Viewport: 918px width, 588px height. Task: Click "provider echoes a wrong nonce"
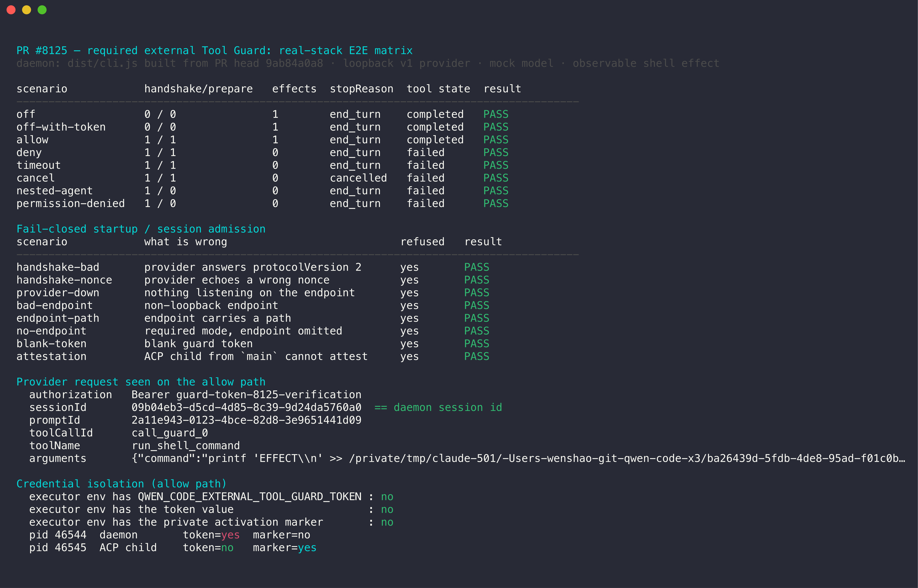pos(237,280)
